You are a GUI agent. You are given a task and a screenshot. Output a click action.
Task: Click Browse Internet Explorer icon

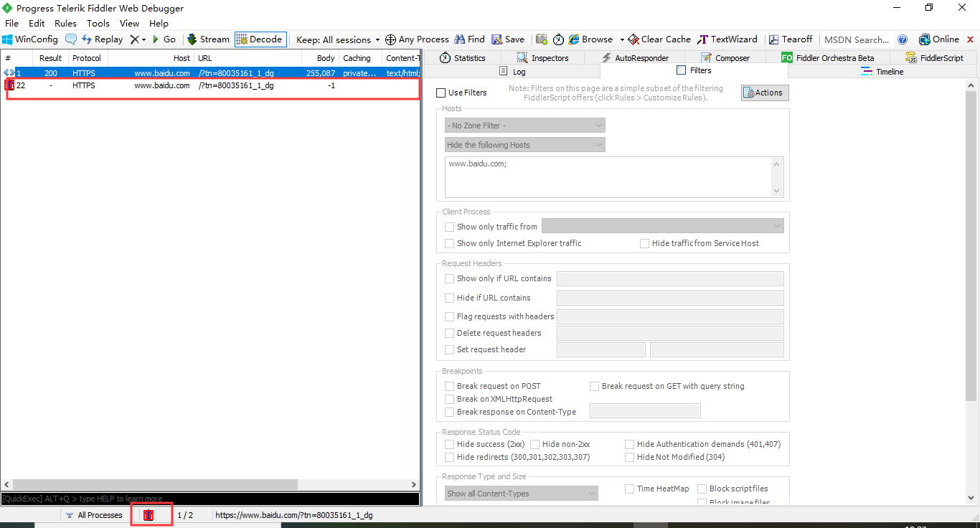pos(574,39)
